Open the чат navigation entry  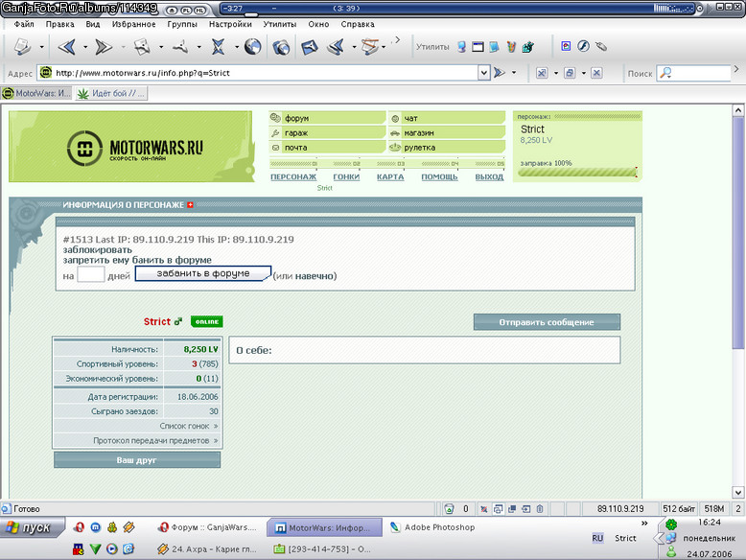click(x=446, y=118)
